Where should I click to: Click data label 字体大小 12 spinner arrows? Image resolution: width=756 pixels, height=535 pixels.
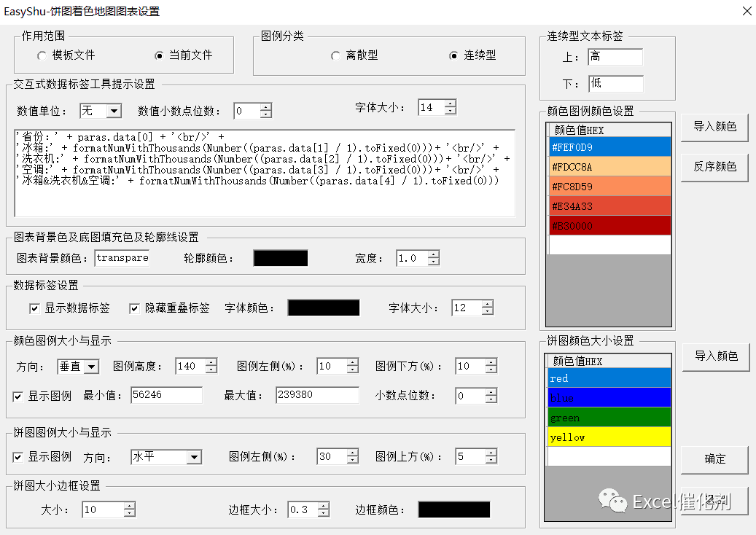coord(488,308)
